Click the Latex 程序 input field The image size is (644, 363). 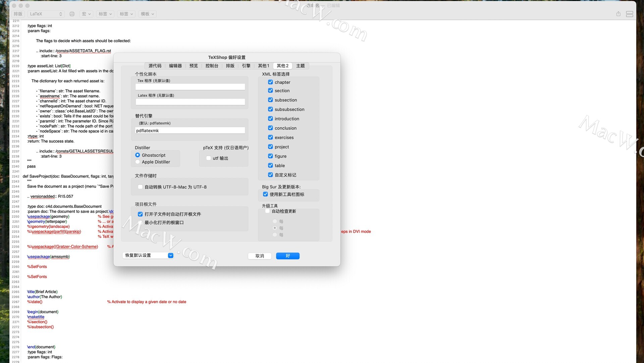pyautogui.click(x=190, y=102)
